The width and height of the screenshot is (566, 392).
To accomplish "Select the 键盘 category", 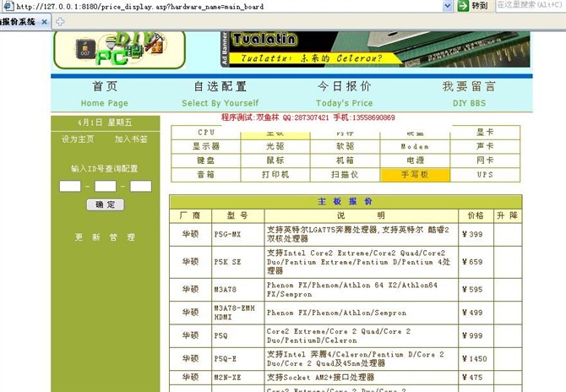I will click(x=206, y=161).
